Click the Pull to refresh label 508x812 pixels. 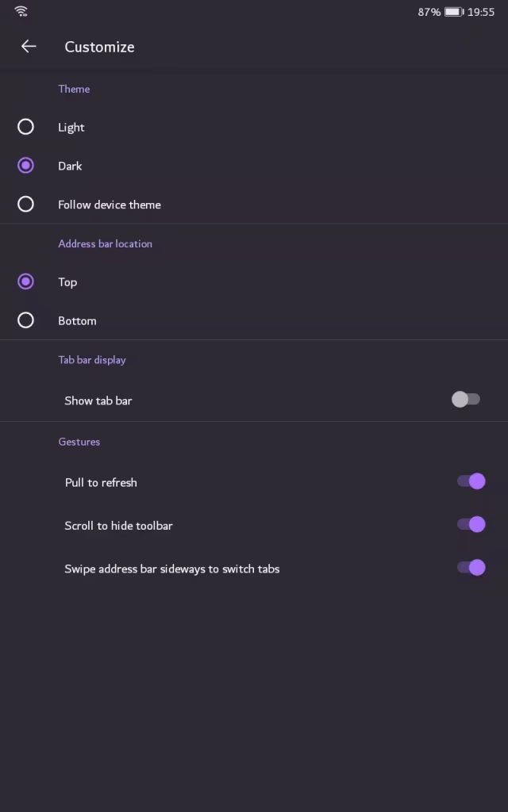[101, 481]
